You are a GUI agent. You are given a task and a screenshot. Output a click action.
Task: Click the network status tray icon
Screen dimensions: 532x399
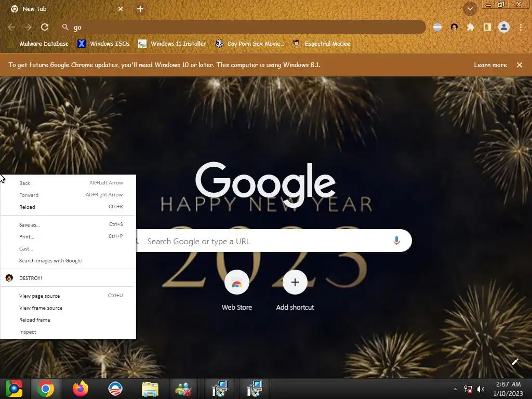click(x=468, y=389)
